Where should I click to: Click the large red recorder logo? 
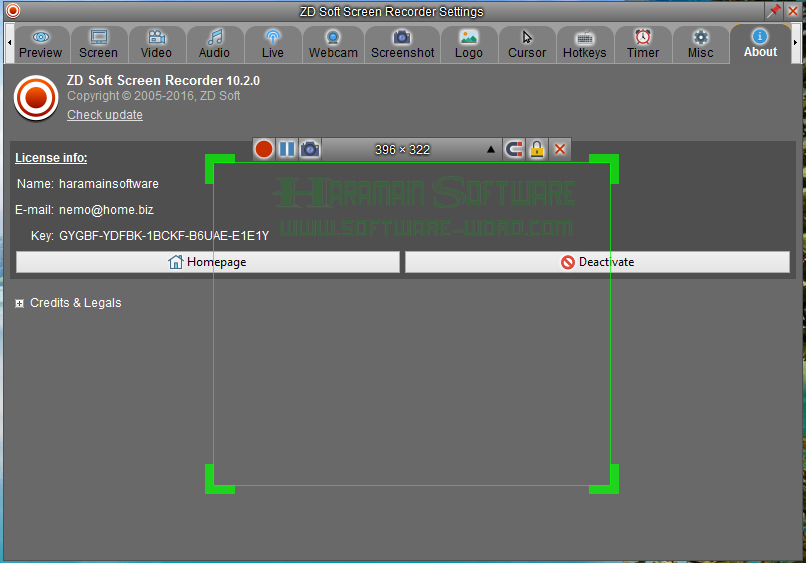coord(36,98)
